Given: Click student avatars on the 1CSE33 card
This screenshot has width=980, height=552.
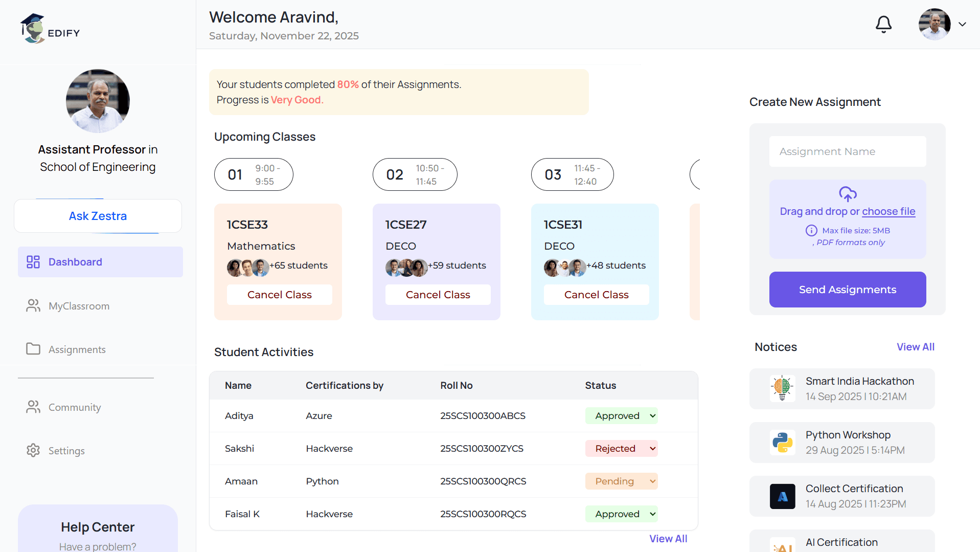Looking at the screenshot, I should (x=248, y=268).
